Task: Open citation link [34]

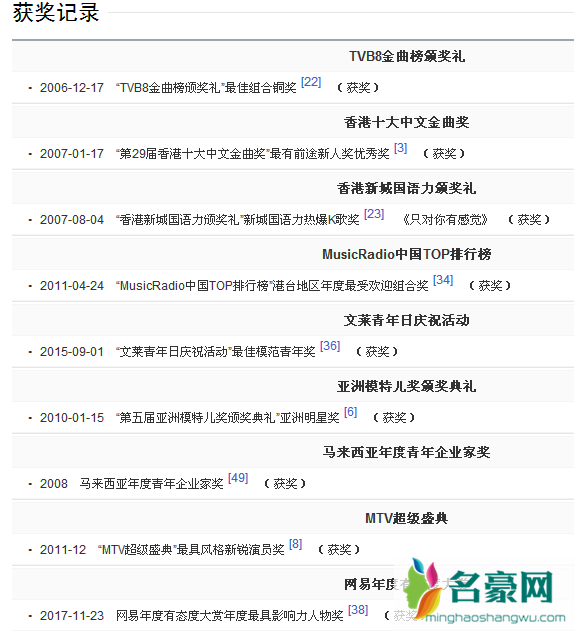Action: coord(443,280)
